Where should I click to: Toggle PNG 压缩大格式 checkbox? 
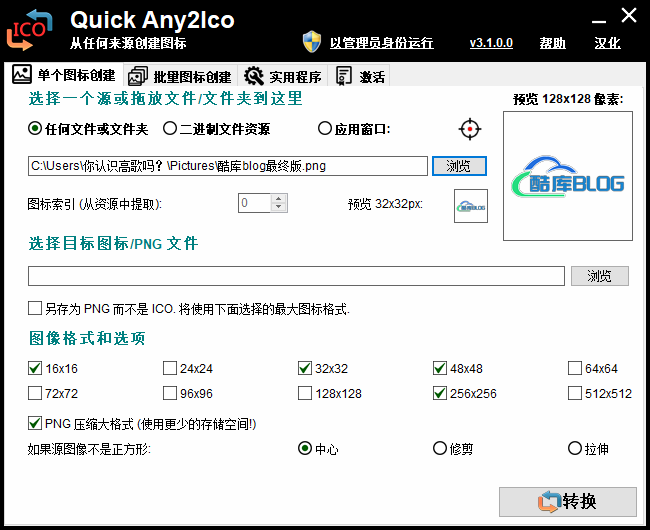click(x=35, y=424)
